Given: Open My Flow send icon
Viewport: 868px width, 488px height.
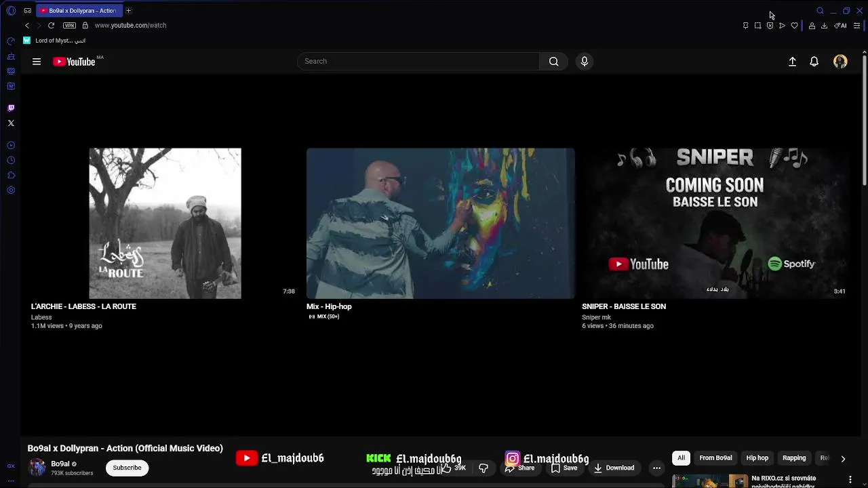Looking at the screenshot, I should [782, 26].
